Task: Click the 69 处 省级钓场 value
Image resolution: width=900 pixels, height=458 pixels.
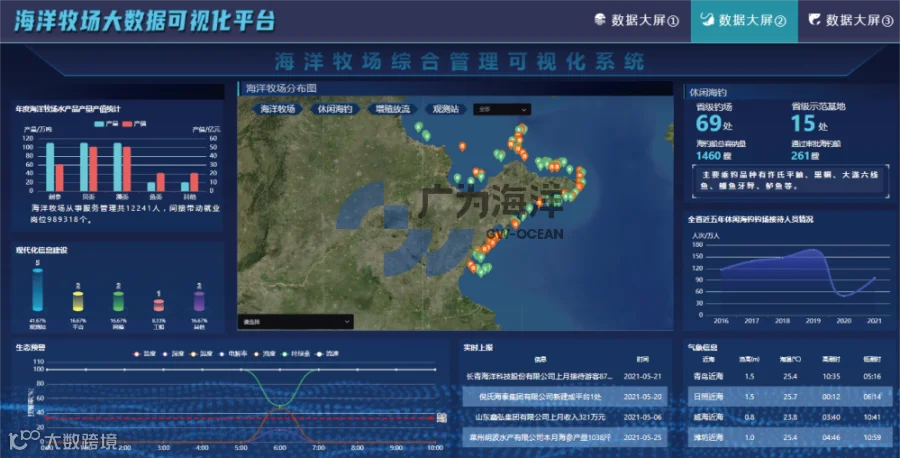Action: click(x=714, y=123)
